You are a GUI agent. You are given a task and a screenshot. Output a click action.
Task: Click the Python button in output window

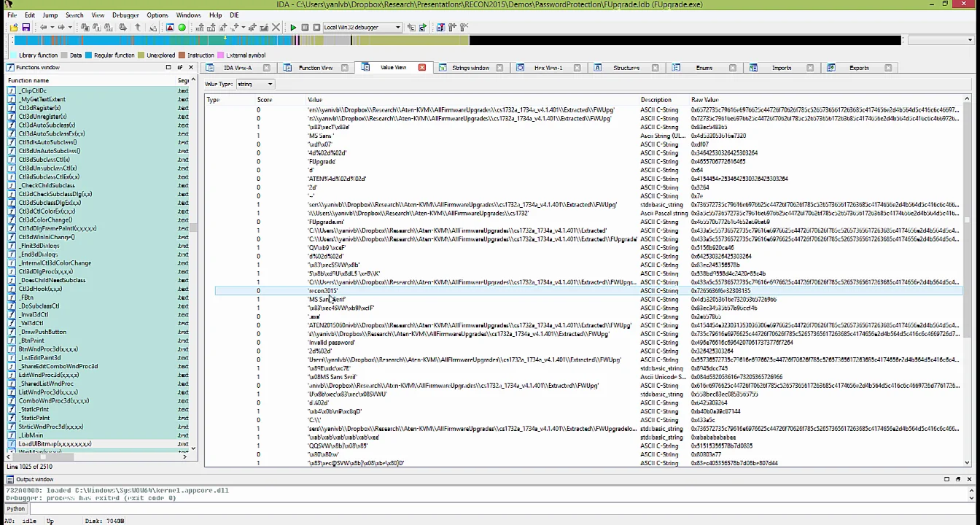(x=15, y=508)
